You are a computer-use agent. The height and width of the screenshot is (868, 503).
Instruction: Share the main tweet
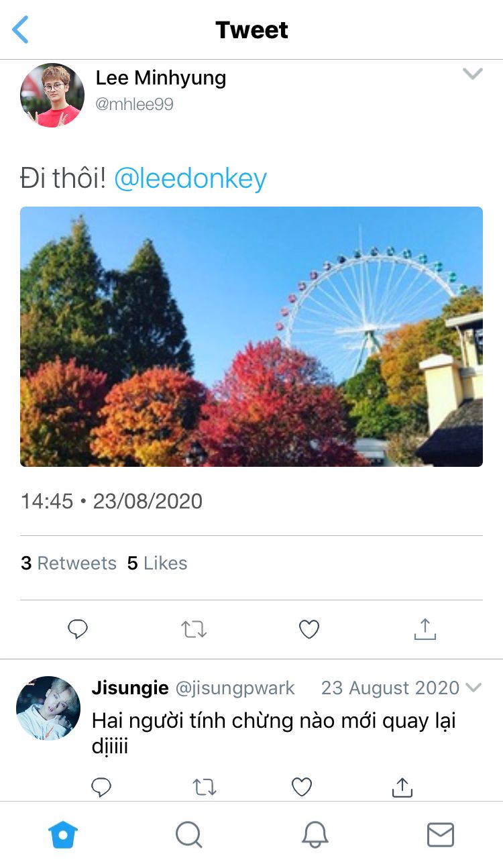(425, 629)
